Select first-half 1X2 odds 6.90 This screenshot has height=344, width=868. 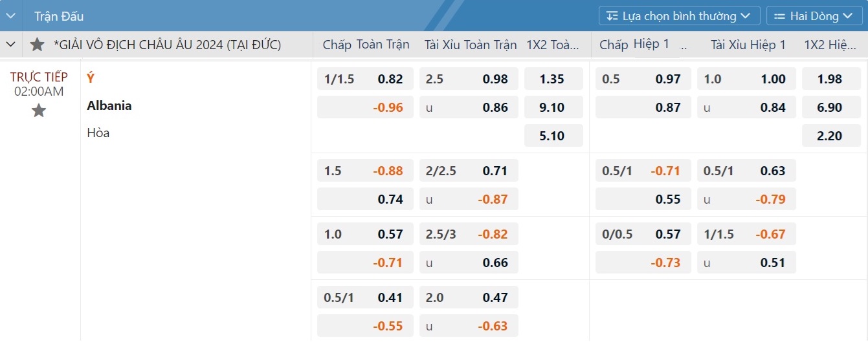pos(830,107)
